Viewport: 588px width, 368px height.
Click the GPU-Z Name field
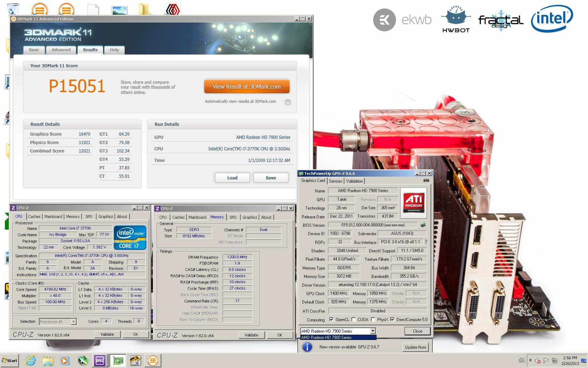click(x=363, y=191)
